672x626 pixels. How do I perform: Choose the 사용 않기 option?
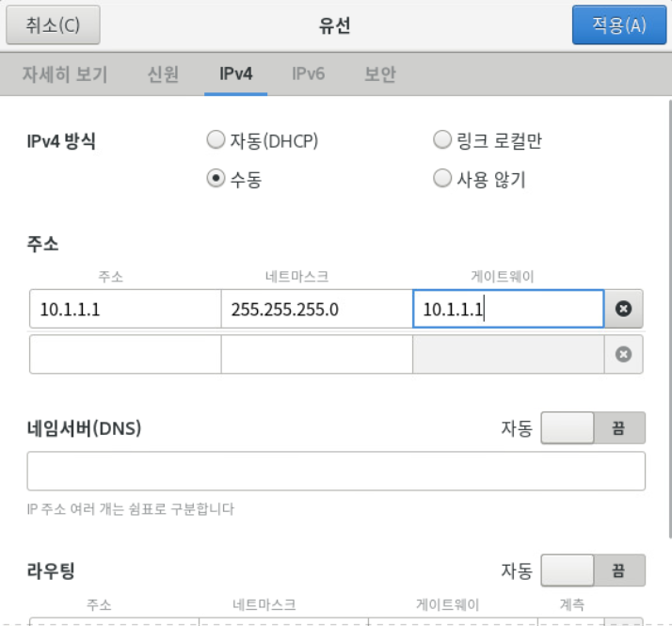coord(479,178)
